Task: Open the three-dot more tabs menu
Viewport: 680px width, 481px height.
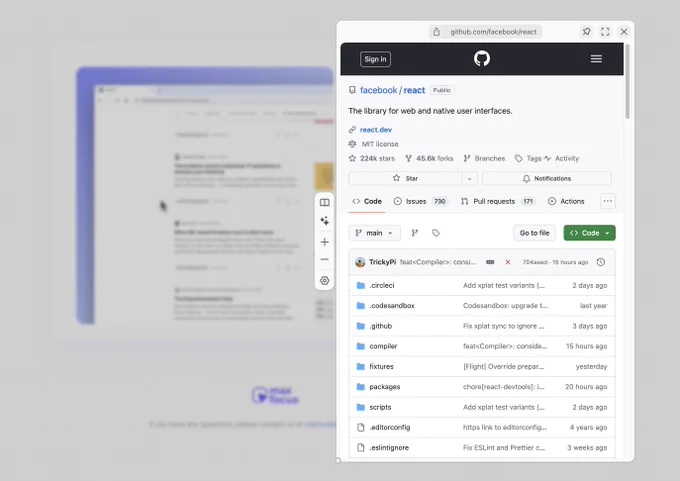Action: 608,201
